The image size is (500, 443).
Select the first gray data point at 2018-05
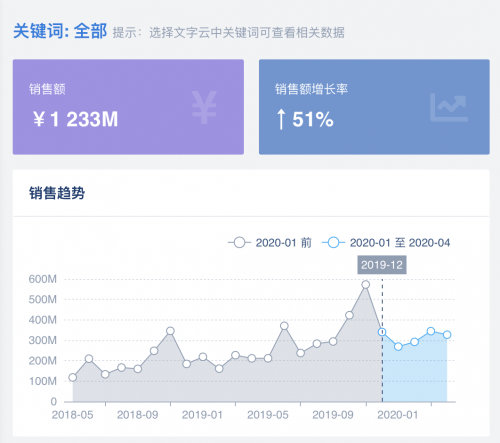click(73, 378)
